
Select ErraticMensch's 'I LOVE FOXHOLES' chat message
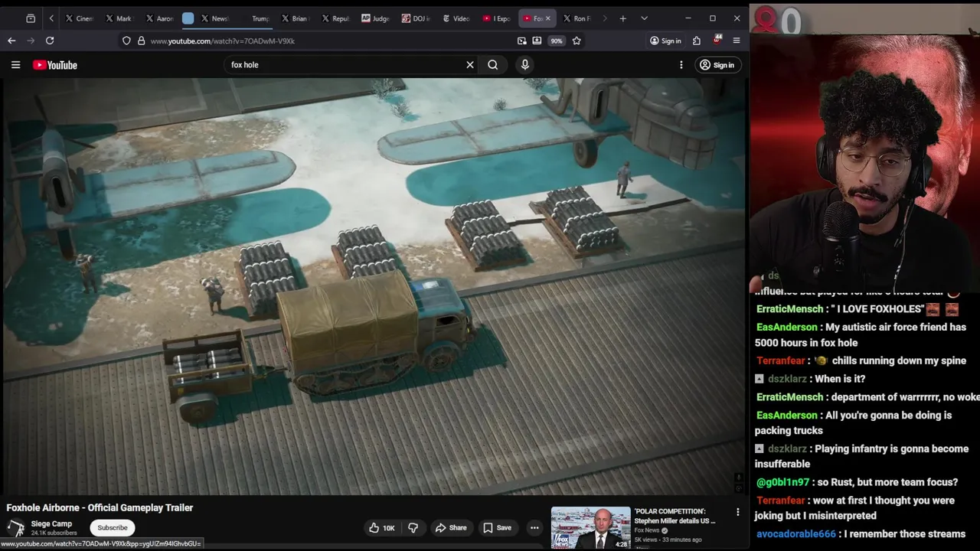pyautogui.click(x=857, y=309)
